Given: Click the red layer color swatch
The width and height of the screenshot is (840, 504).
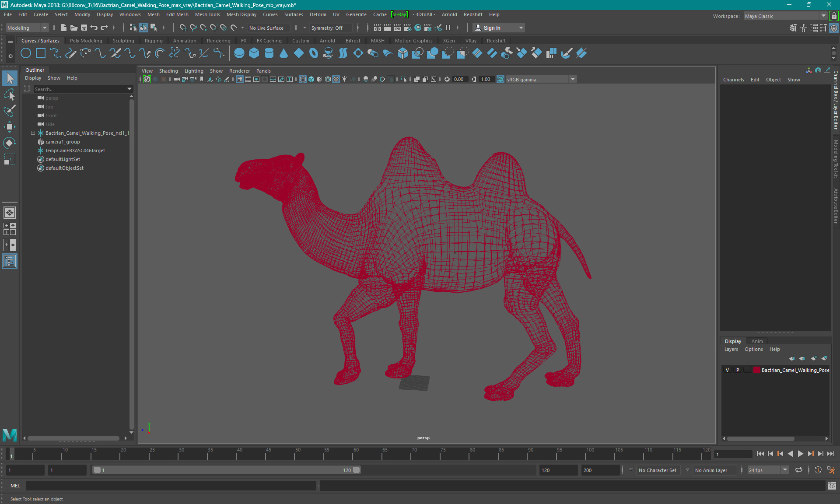Looking at the screenshot, I should click(756, 370).
